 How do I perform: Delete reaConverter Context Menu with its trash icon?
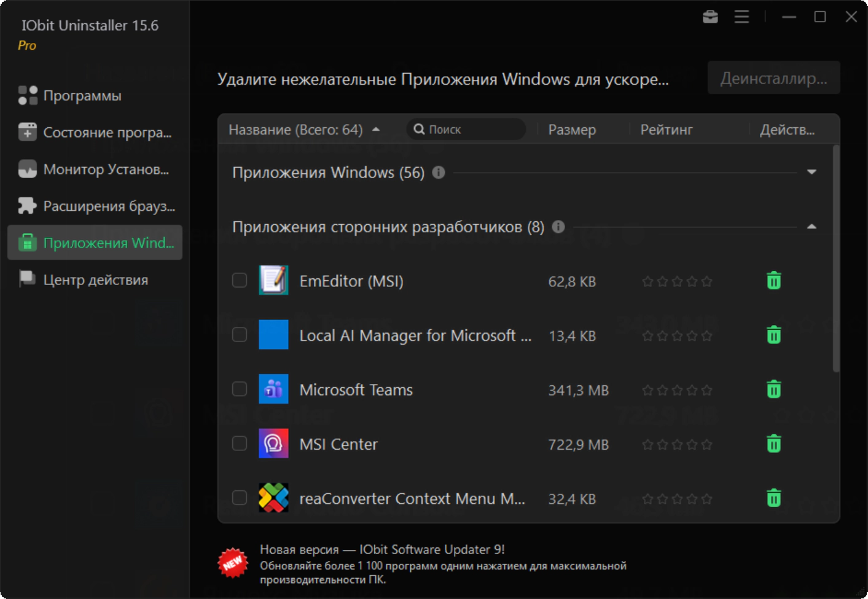774,498
